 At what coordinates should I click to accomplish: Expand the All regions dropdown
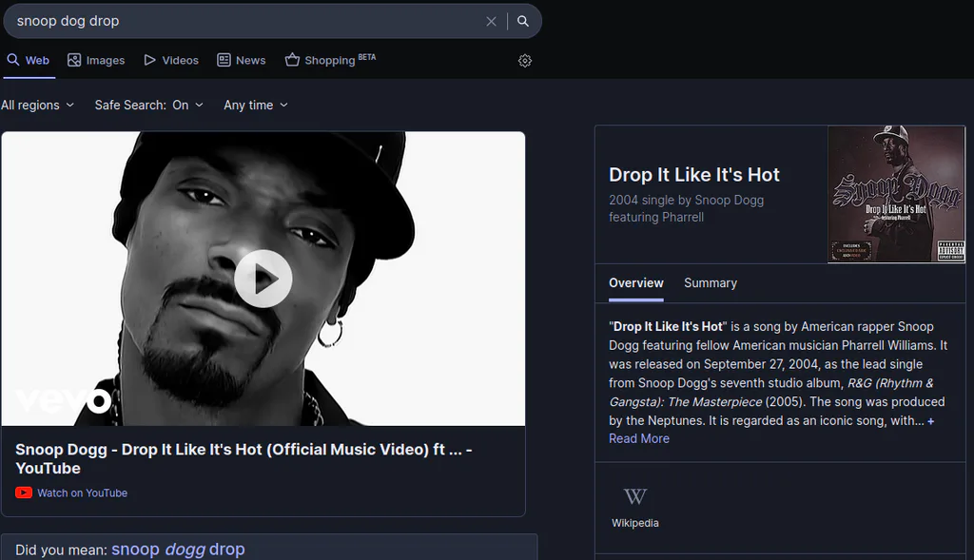[37, 105]
